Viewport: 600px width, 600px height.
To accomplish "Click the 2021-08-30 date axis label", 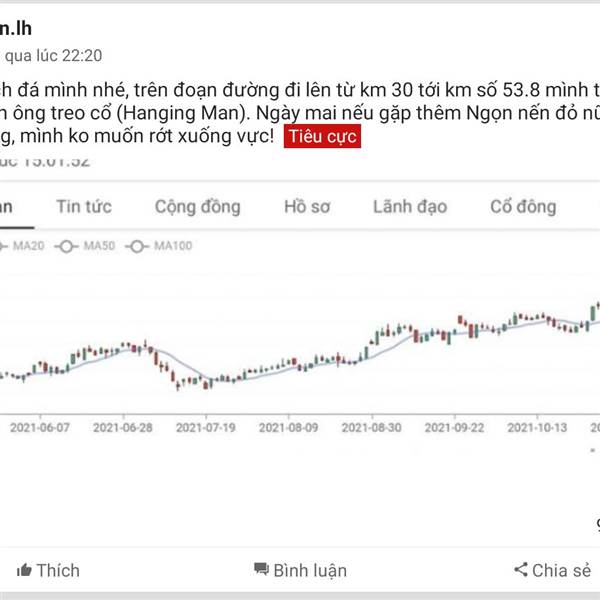I will (371, 427).
